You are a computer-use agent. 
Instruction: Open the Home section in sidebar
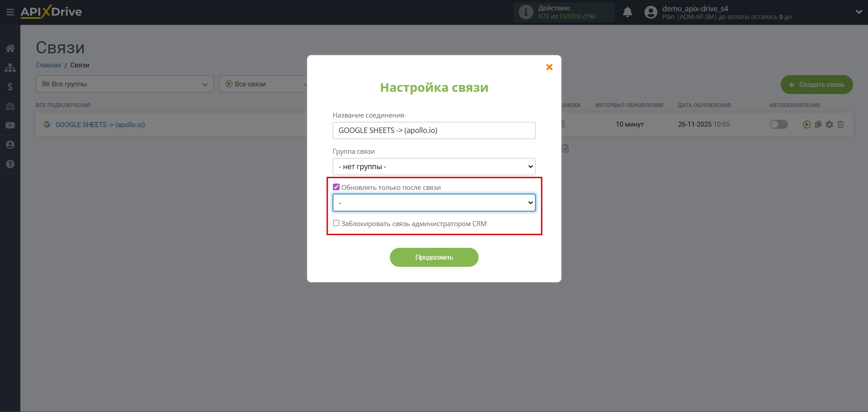click(10, 48)
